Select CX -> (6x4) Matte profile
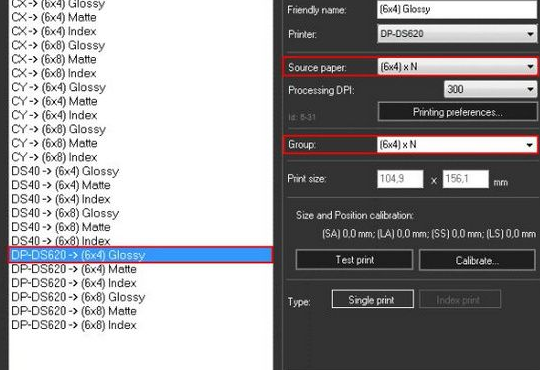The height and width of the screenshot is (370, 540). click(141, 17)
